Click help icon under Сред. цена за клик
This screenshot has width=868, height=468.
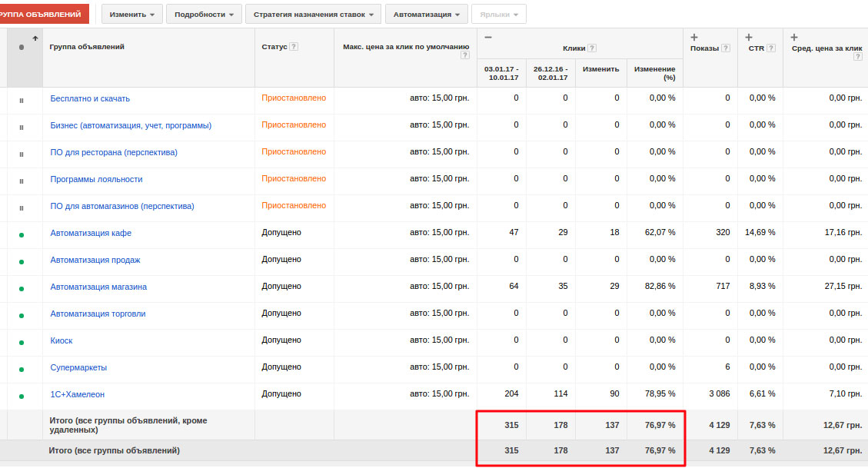coord(857,56)
